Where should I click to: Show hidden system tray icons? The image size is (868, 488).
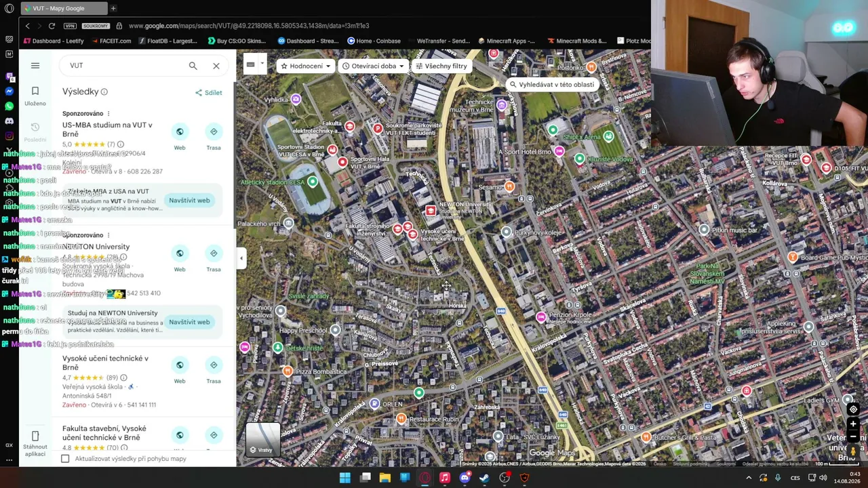point(749,478)
